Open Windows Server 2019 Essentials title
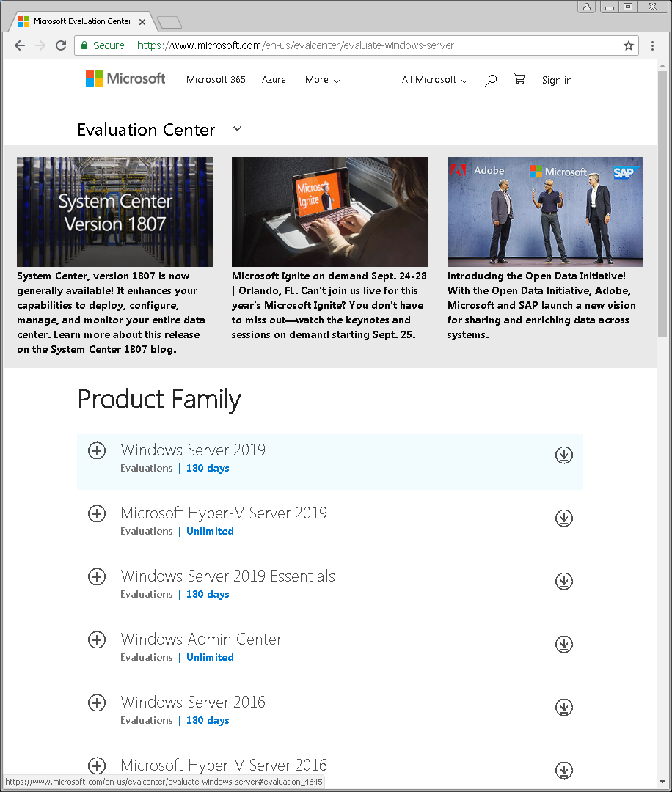The height and width of the screenshot is (792, 672). (227, 576)
